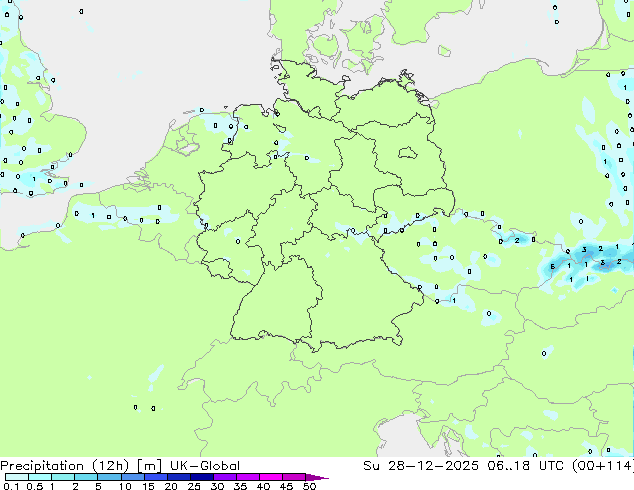Click the legend scale label '10'
This screenshot has width=634, height=490.
125,486
